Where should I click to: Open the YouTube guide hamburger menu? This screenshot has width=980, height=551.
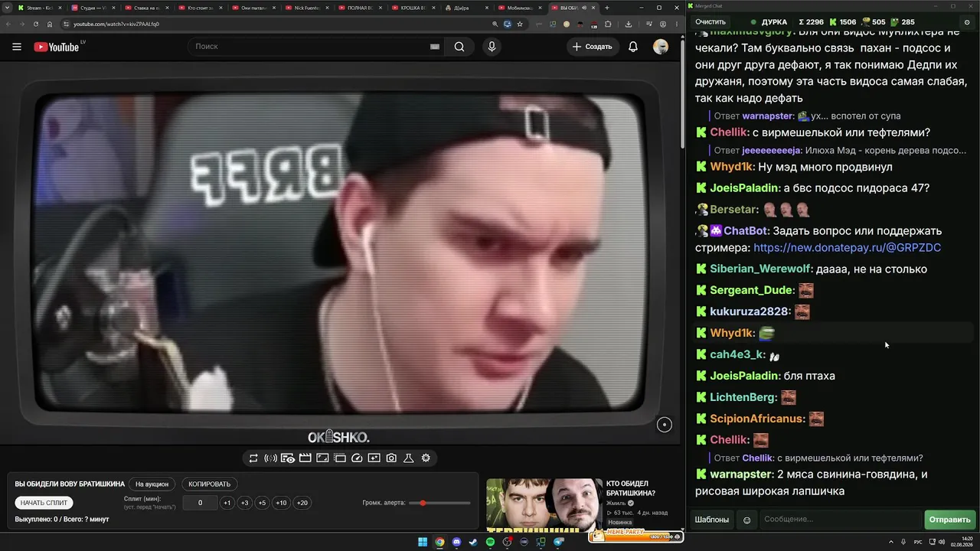17,47
